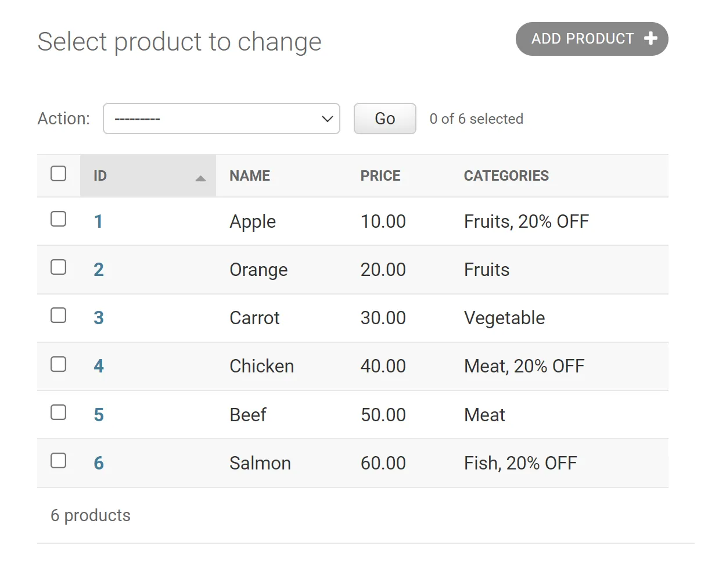Click the ID column sort arrow
This screenshot has width=708, height=588.
(200, 178)
